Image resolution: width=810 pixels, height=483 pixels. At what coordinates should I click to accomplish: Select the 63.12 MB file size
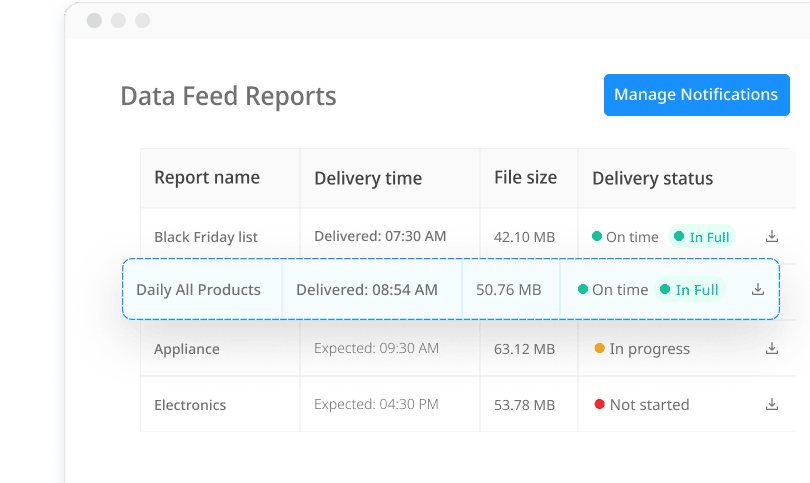[524, 349]
